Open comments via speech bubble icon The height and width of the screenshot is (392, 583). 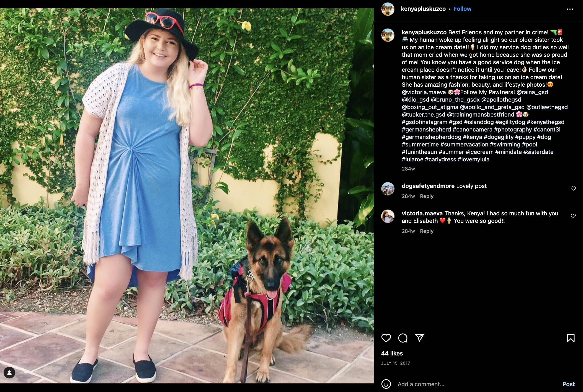click(x=403, y=338)
